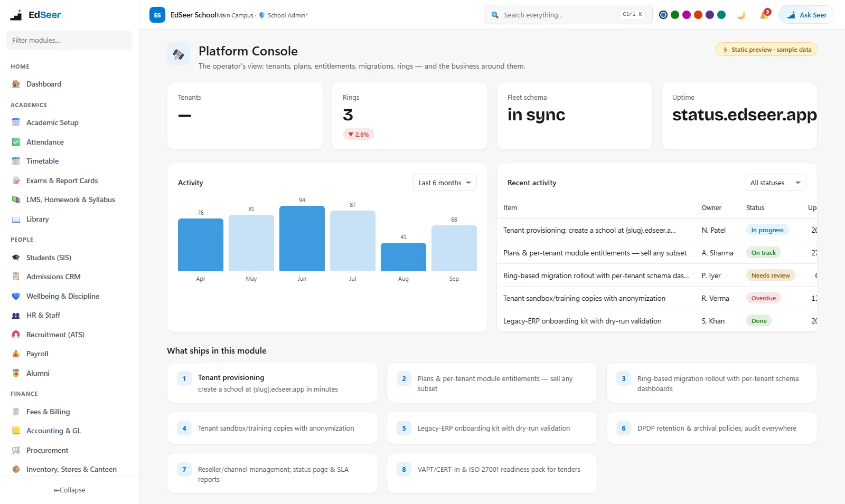Navigate to Procurement in sidebar

(x=70, y=450)
